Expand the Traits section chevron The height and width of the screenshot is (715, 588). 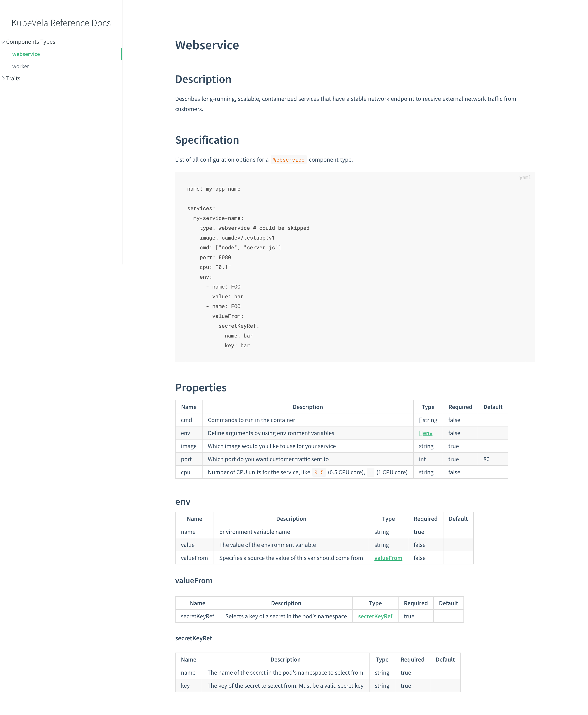coord(3,78)
